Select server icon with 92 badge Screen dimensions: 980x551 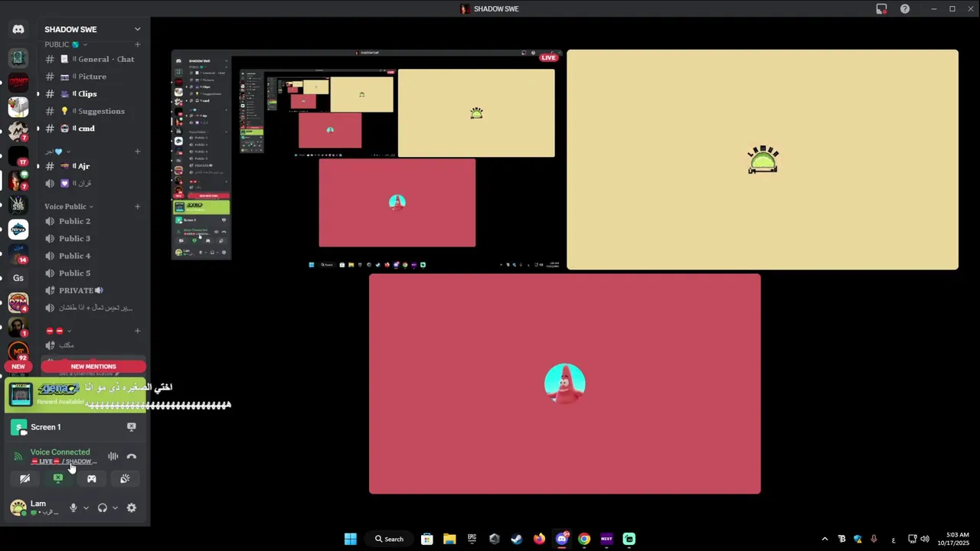pyautogui.click(x=18, y=351)
